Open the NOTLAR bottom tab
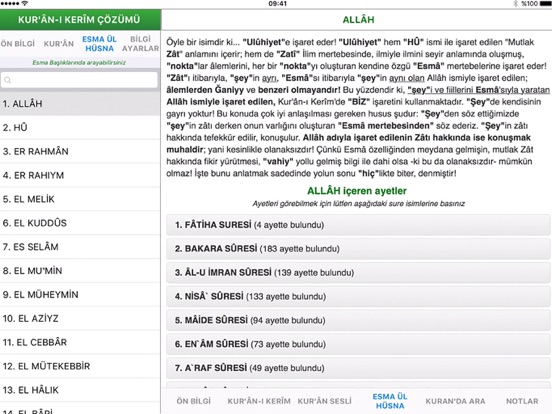Viewport: 552px width, 414px height. [x=522, y=401]
